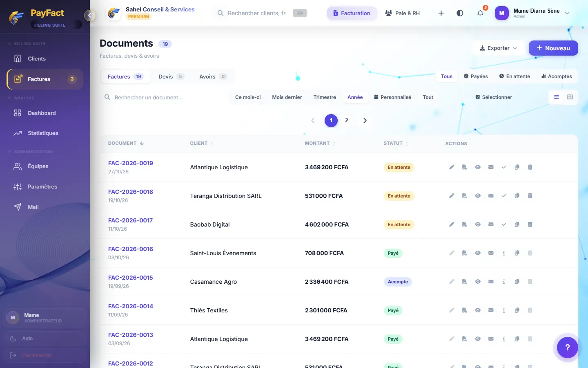
Task: Download PDF for Casamance Agro invoice
Action: pyautogui.click(x=465, y=282)
